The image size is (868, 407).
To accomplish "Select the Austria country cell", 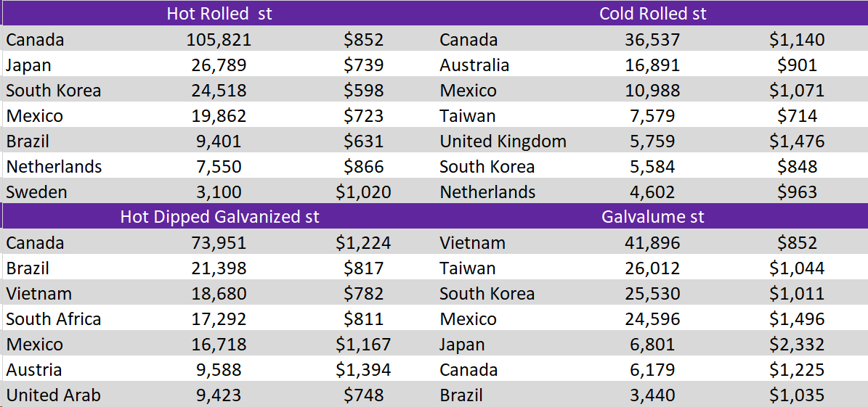I will (x=34, y=370).
